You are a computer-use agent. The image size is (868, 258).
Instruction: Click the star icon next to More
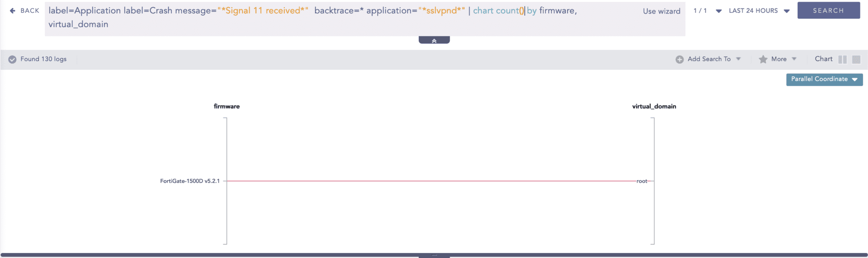(763, 59)
